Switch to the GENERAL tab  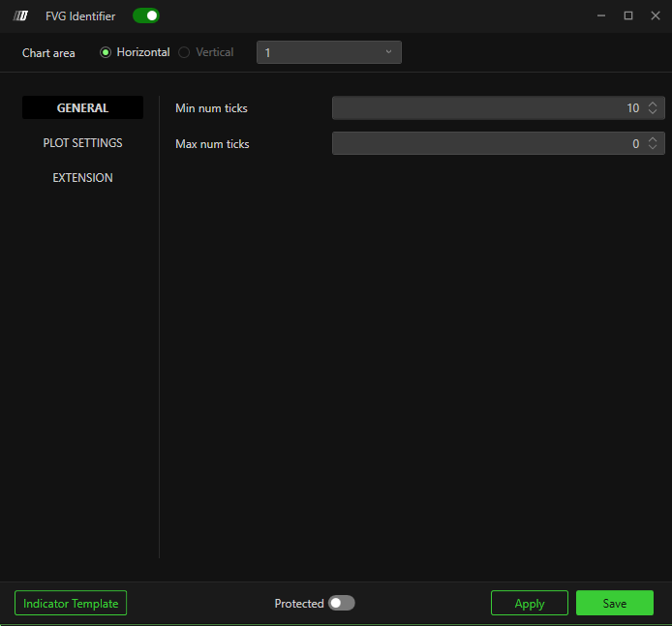coord(82,108)
